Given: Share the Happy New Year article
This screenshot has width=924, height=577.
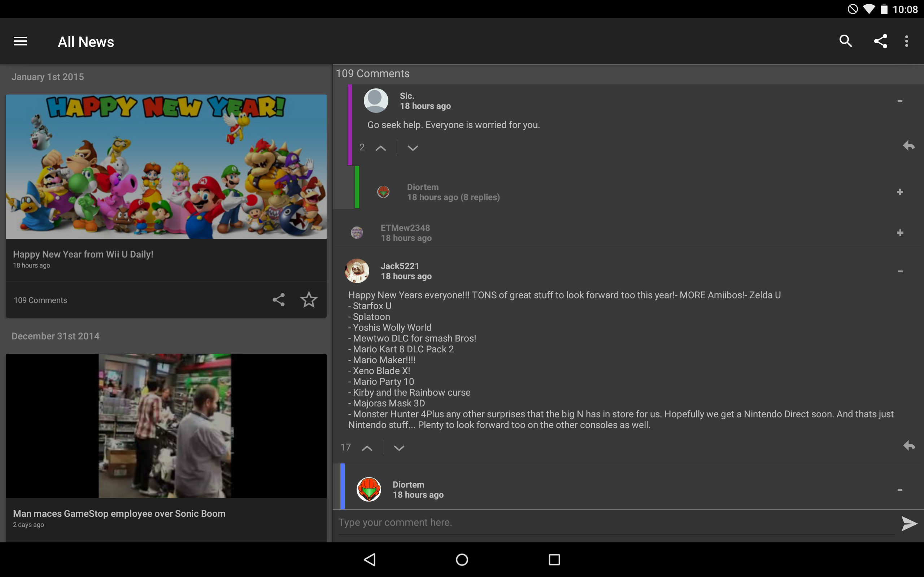Looking at the screenshot, I should pos(278,300).
